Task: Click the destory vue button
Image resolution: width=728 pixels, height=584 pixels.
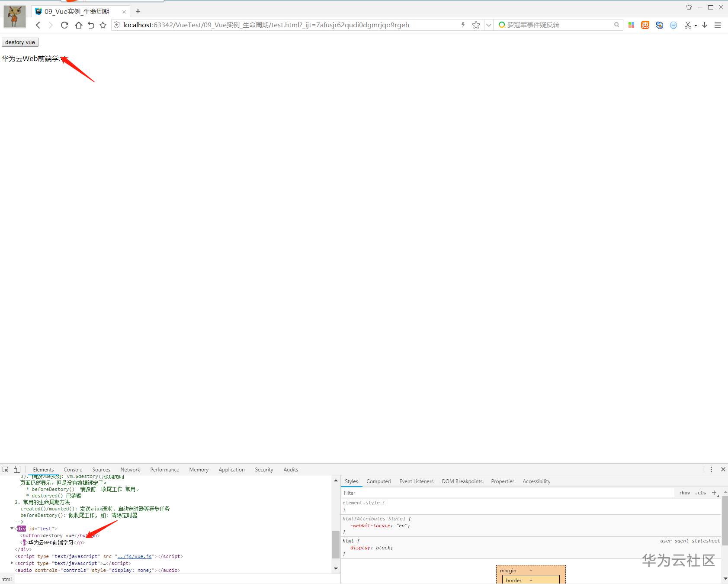Action: (x=20, y=42)
